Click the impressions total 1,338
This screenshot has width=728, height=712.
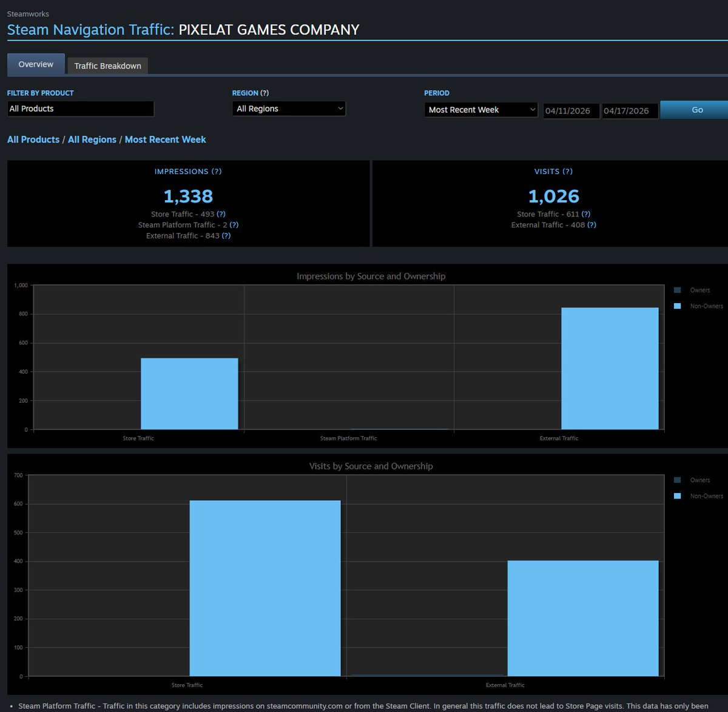188,196
